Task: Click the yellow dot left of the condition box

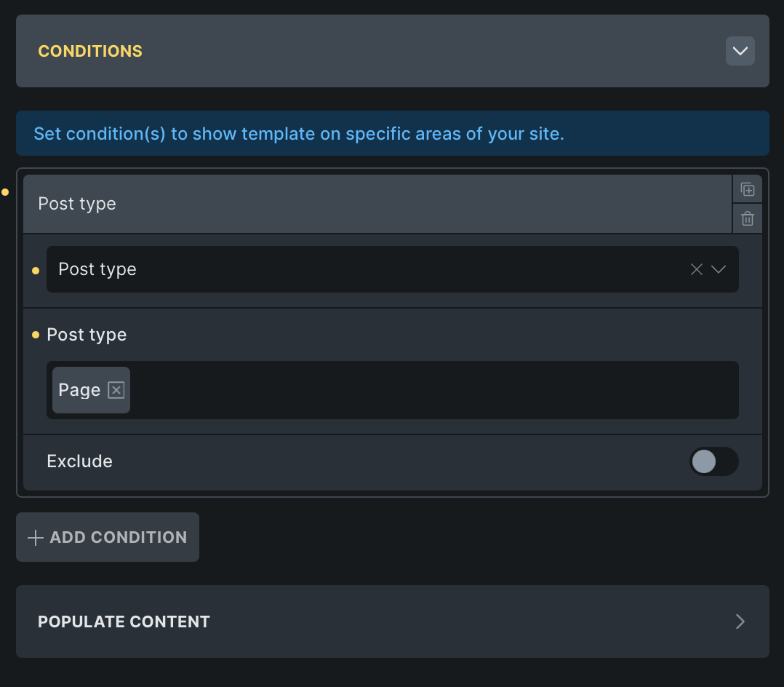Action: pyautogui.click(x=5, y=192)
